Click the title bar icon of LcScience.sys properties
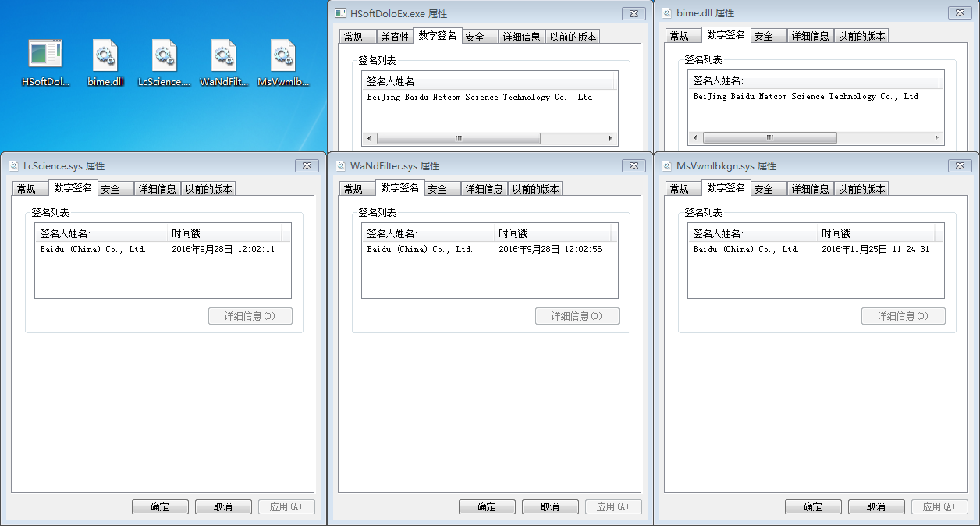The image size is (980, 526). click(x=13, y=166)
